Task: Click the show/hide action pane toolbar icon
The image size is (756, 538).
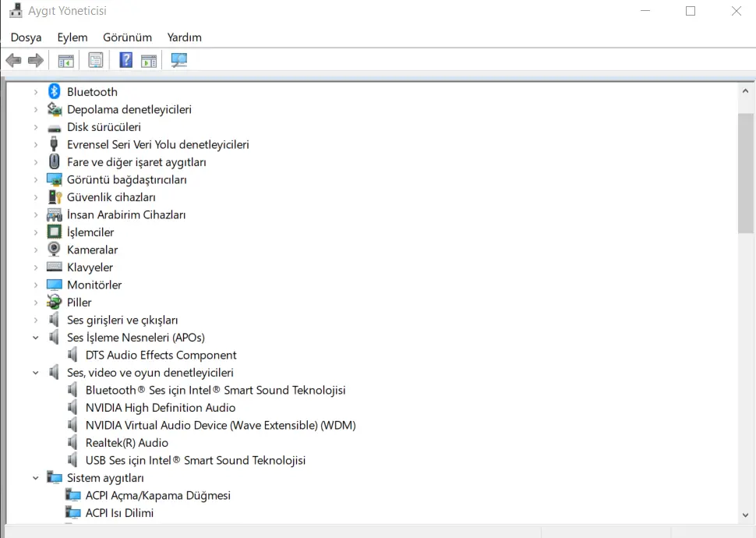Action: click(x=149, y=61)
